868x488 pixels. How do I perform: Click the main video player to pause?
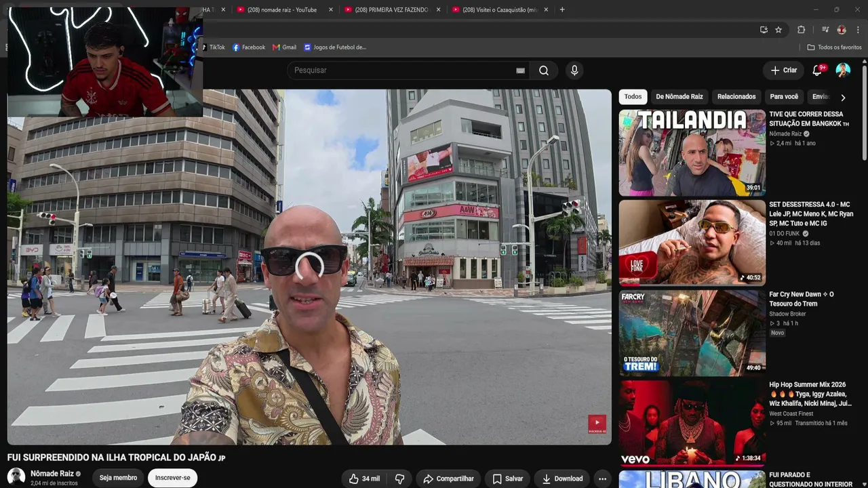coord(309,267)
